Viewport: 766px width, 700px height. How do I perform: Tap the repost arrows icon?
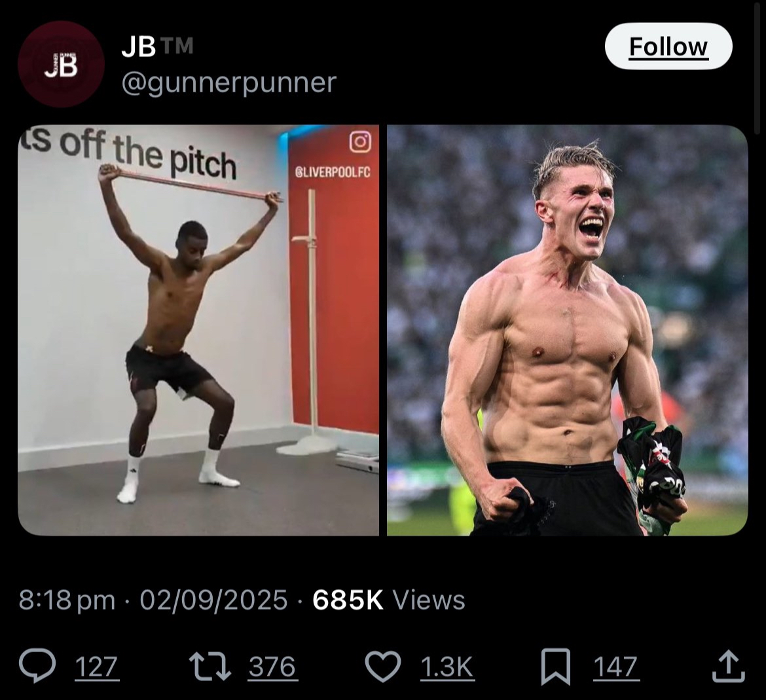pos(210,667)
